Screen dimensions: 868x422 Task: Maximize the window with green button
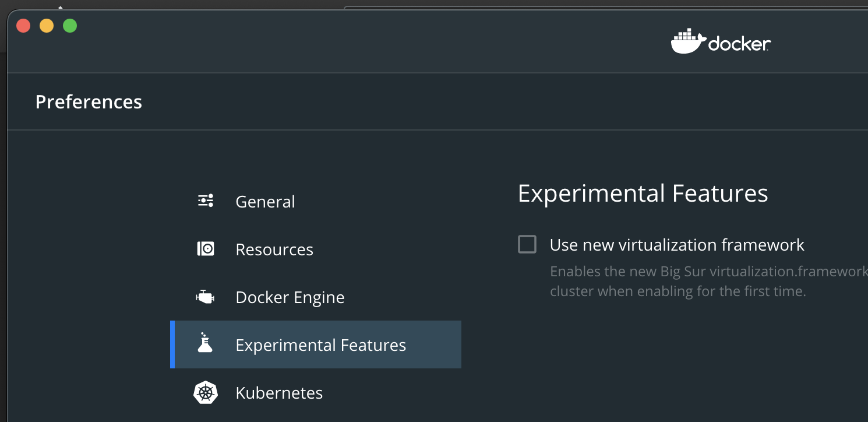tap(70, 26)
